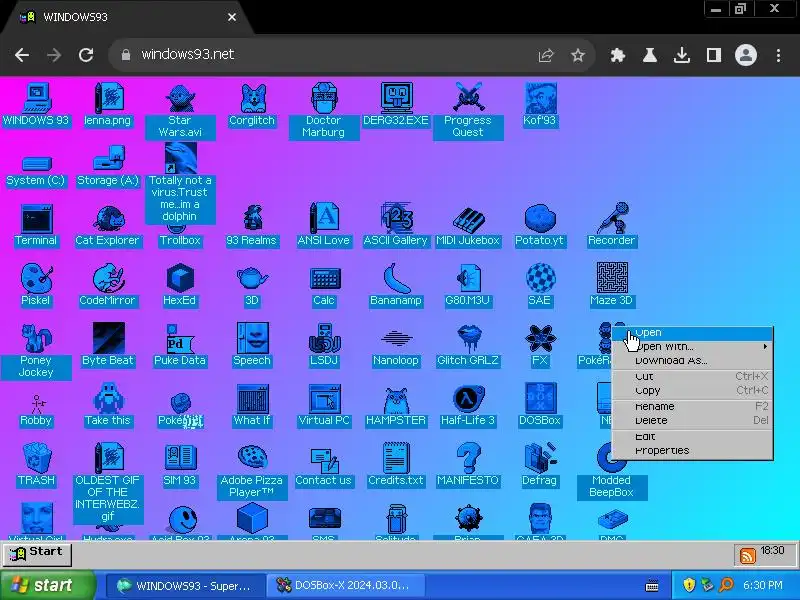This screenshot has width=800, height=600.
Task: Open HexEd cube icon
Action: tap(180, 279)
